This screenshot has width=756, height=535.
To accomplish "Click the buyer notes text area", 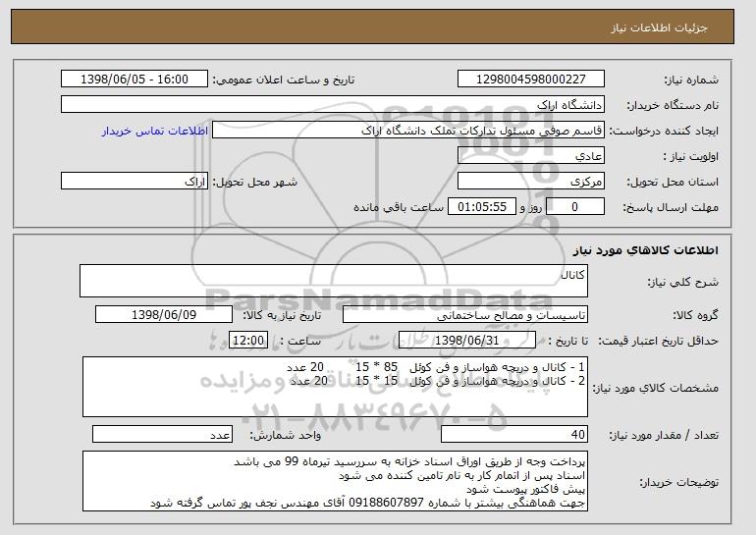I will 335,481.
